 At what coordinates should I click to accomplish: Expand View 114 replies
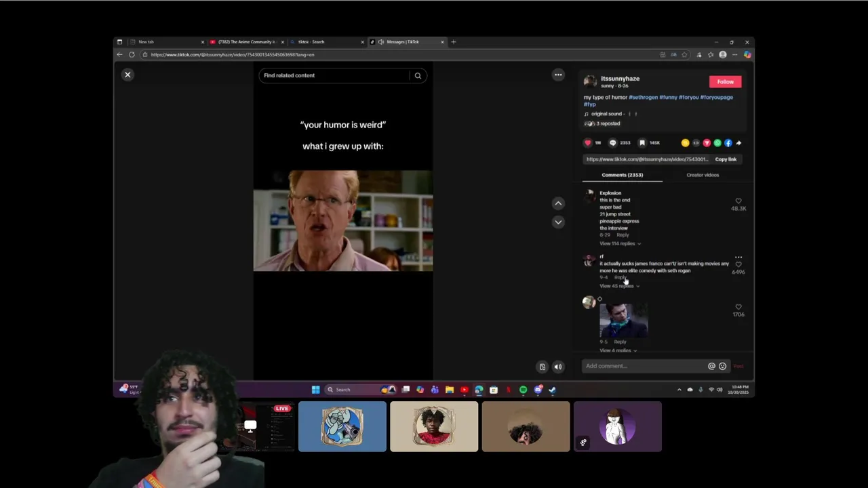pyautogui.click(x=620, y=243)
